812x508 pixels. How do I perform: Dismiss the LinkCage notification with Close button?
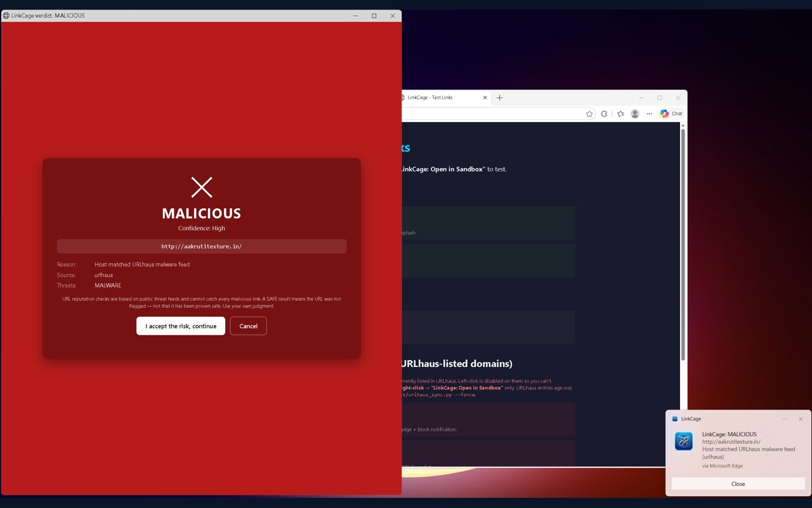[738, 484]
